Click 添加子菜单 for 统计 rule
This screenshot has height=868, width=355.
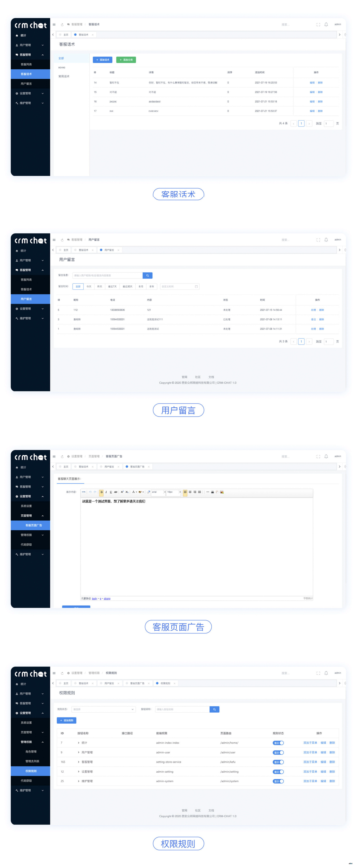click(310, 743)
